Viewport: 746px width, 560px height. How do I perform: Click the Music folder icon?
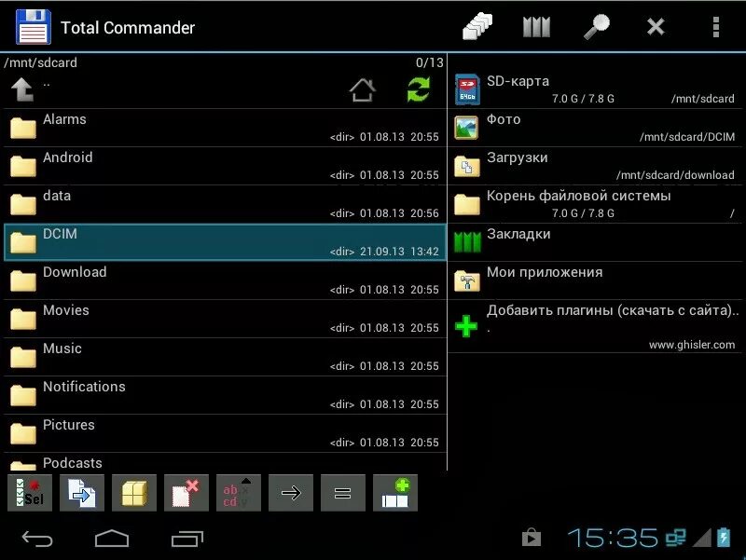pyautogui.click(x=23, y=357)
